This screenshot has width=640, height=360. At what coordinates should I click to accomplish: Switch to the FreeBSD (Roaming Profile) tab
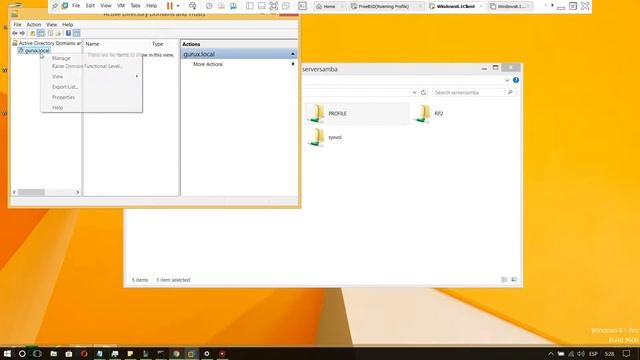384,7
